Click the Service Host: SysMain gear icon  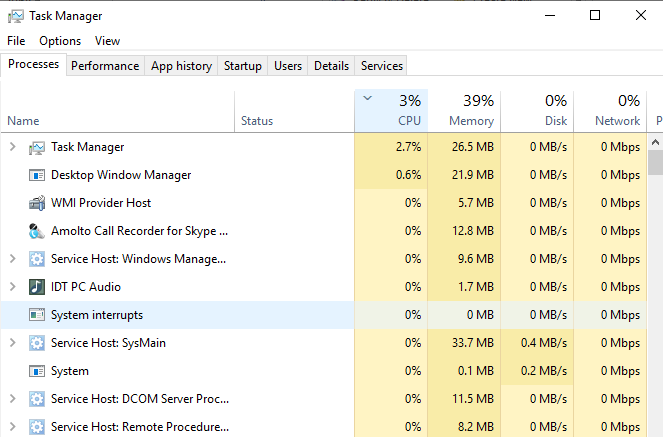[x=37, y=343]
